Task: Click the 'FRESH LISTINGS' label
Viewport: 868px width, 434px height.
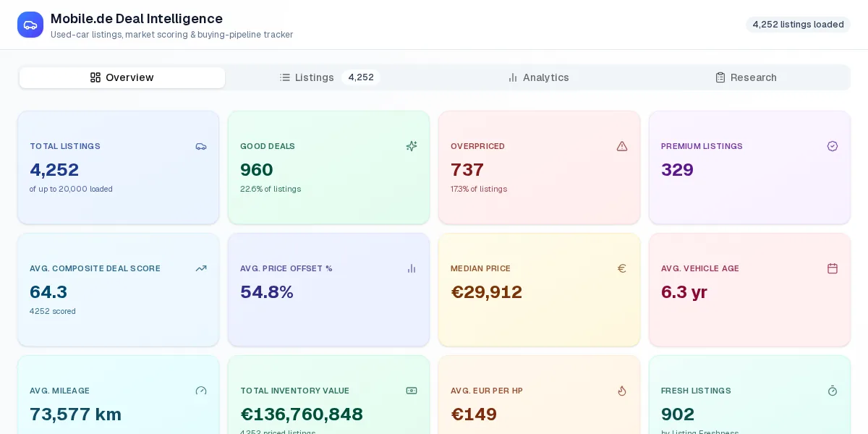Action: click(x=696, y=391)
